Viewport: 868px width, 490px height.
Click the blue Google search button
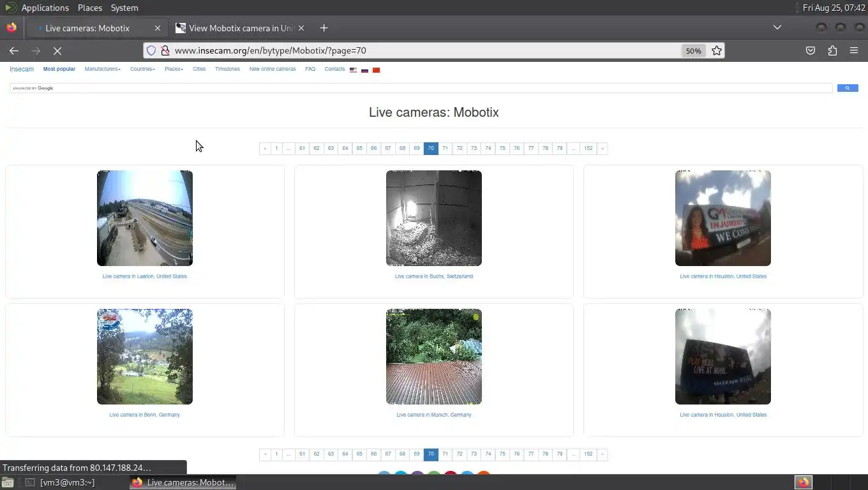coord(848,88)
